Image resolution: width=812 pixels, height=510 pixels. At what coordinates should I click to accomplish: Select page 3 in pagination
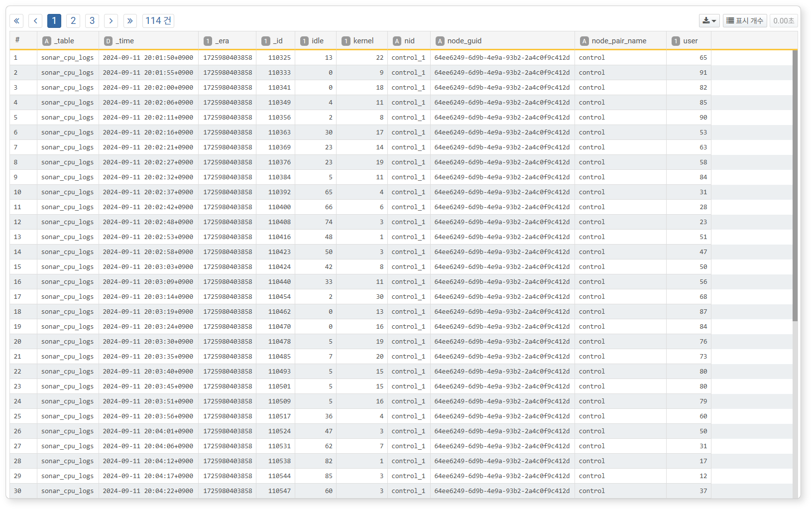(x=92, y=20)
